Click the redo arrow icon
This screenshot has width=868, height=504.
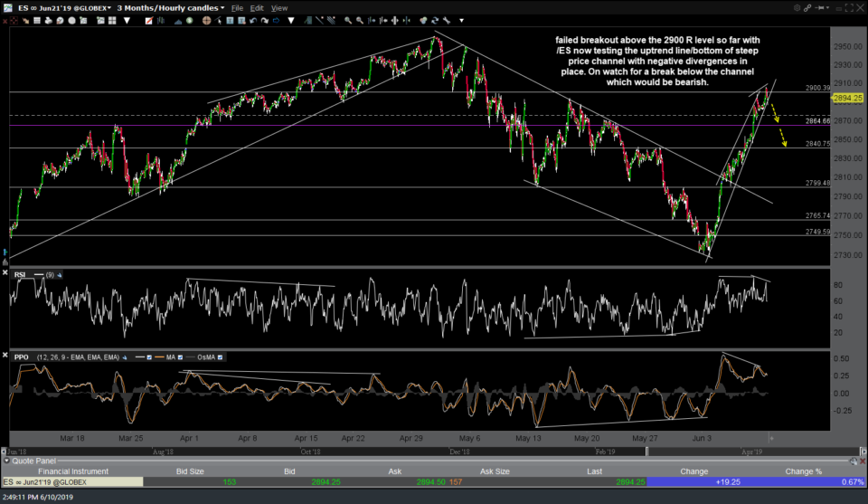click(x=265, y=21)
